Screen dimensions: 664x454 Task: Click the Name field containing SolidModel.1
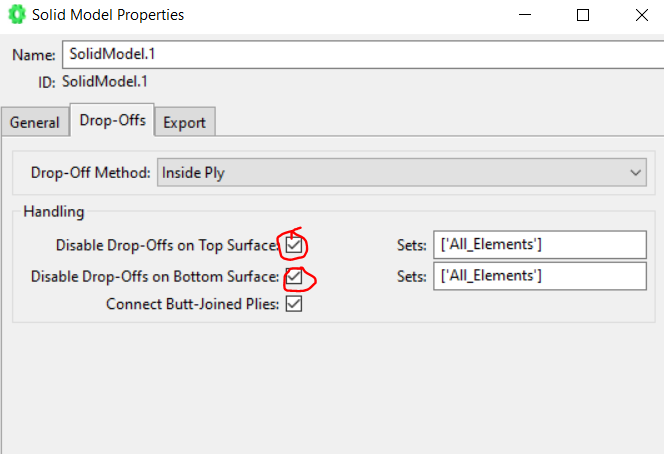pyautogui.click(x=360, y=55)
